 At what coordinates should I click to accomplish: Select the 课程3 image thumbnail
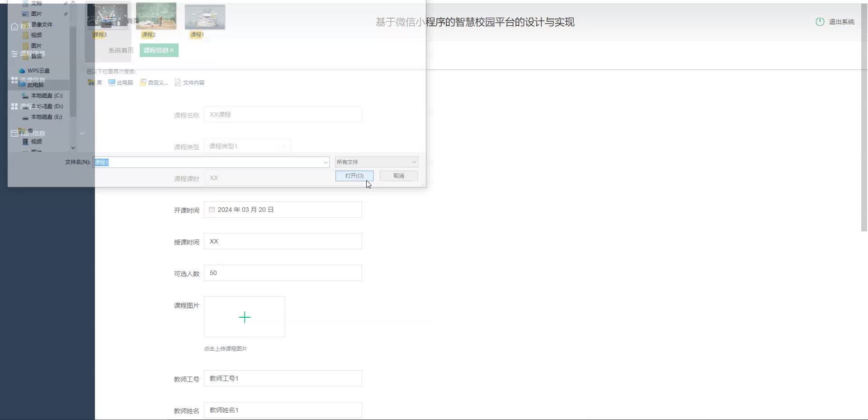[107, 17]
